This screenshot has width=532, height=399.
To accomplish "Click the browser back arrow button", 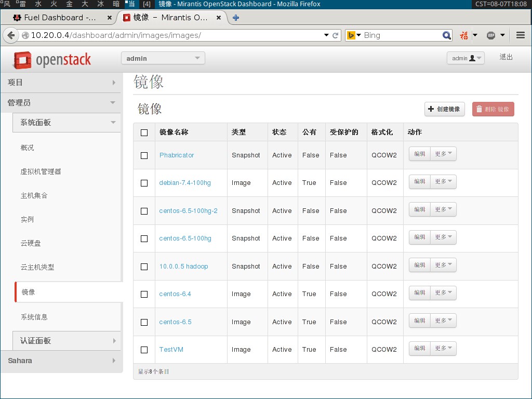I will click(x=11, y=35).
